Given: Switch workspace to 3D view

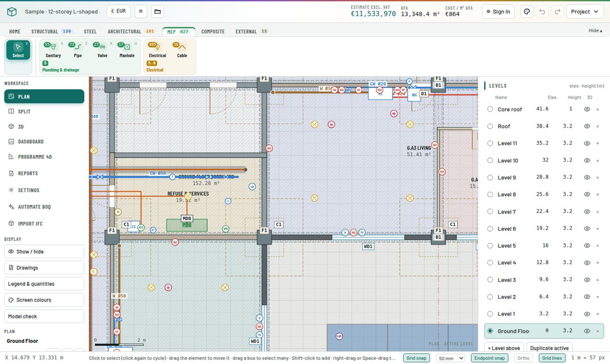Looking at the screenshot, I should (x=44, y=127).
